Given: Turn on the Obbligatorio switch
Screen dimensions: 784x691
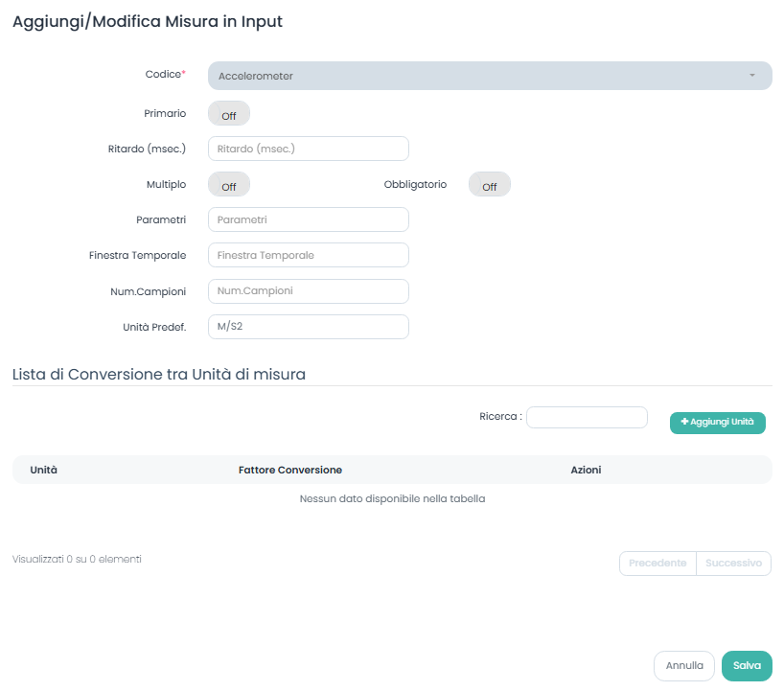Looking at the screenshot, I should tap(489, 185).
